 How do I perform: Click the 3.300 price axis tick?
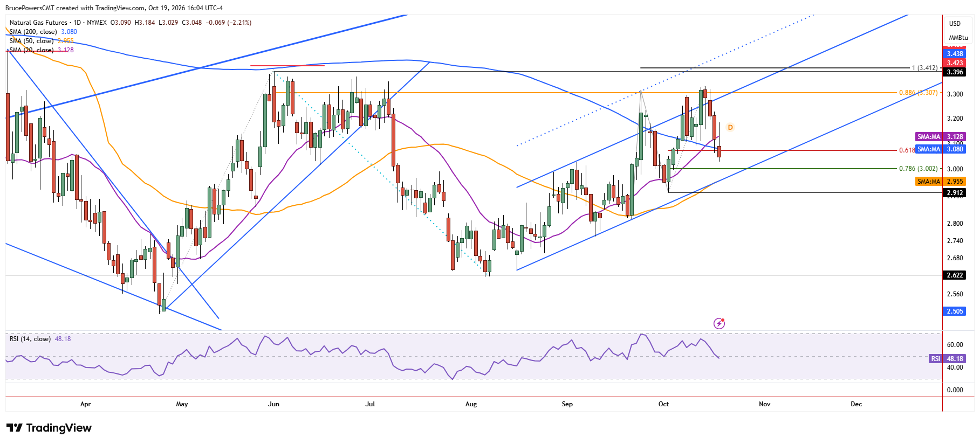click(x=955, y=94)
